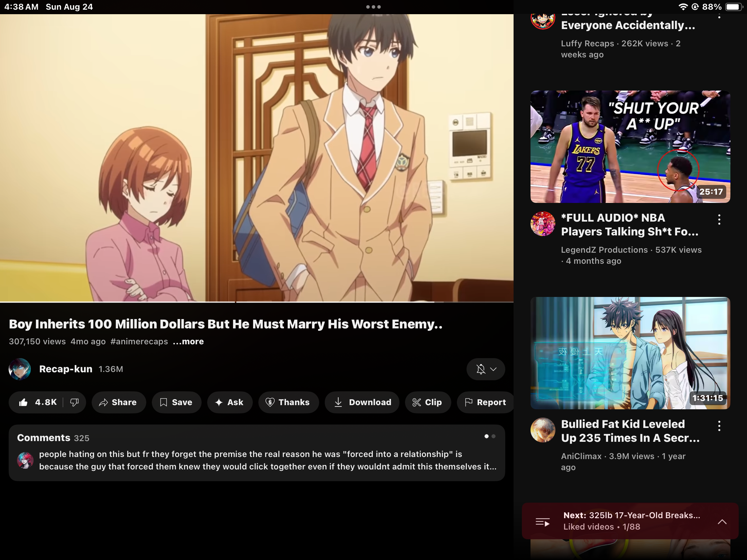
Task: Tap the three-dot multitasking menu at top
Action: 373,7
